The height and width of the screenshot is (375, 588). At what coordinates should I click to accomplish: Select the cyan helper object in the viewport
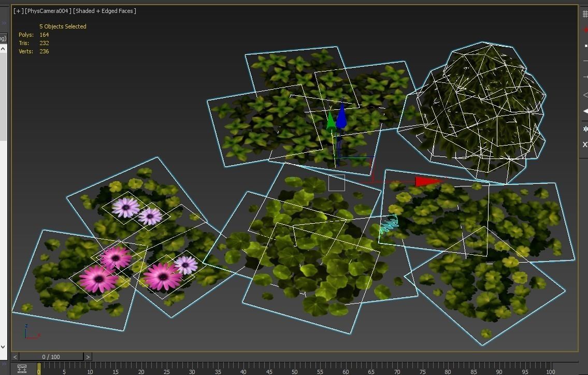389,224
